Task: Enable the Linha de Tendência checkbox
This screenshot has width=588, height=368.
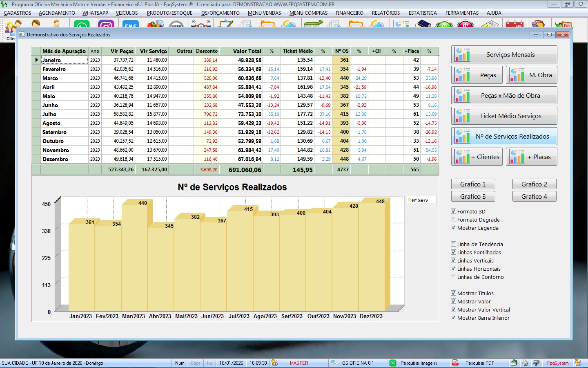Action: coord(453,244)
